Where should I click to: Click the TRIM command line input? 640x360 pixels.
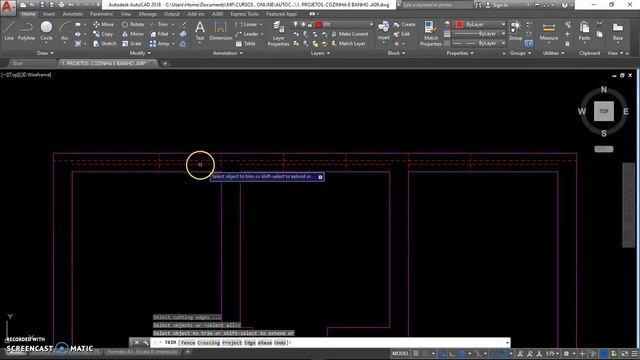point(330,342)
